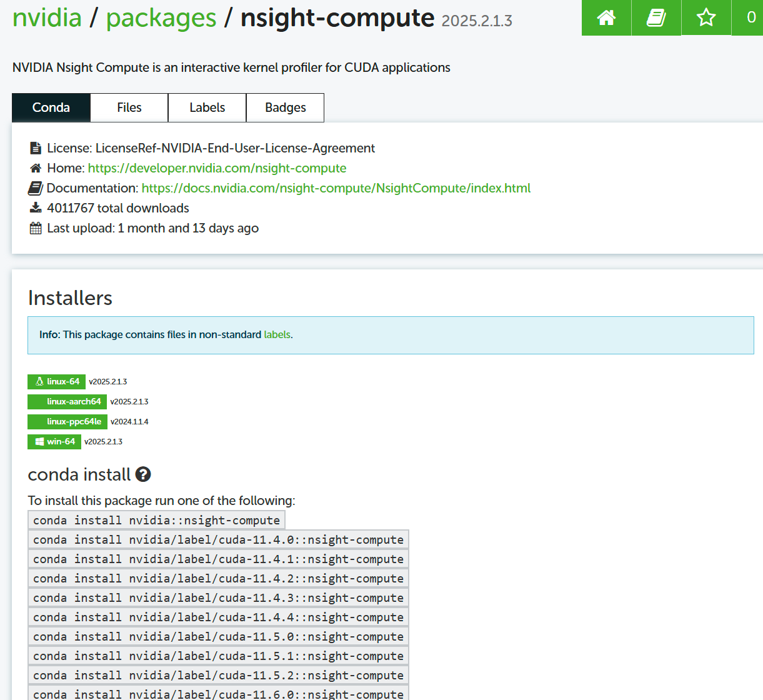This screenshot has width=763, height=700.
Task: Click the cuda-11.5.1 install command
Action: tap(219, 656)
